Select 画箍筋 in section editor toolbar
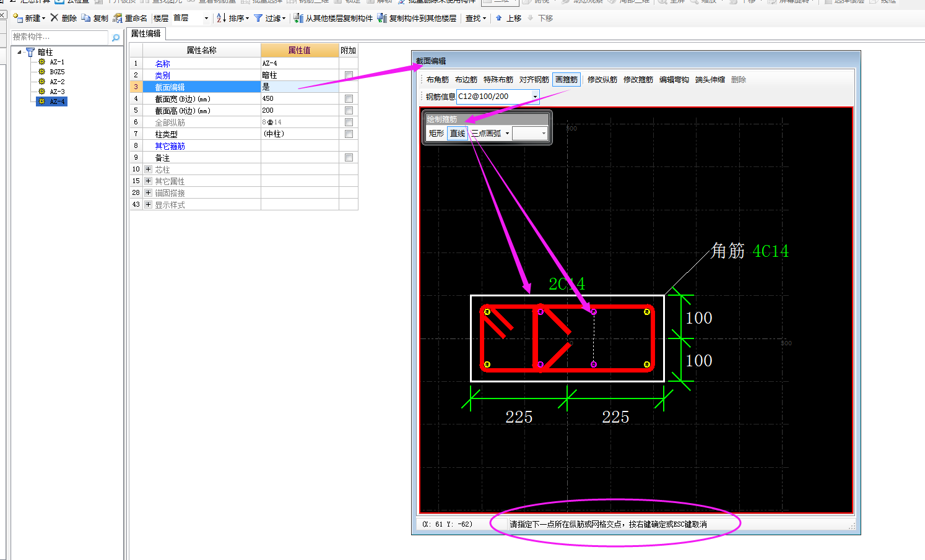 point(567,79)
